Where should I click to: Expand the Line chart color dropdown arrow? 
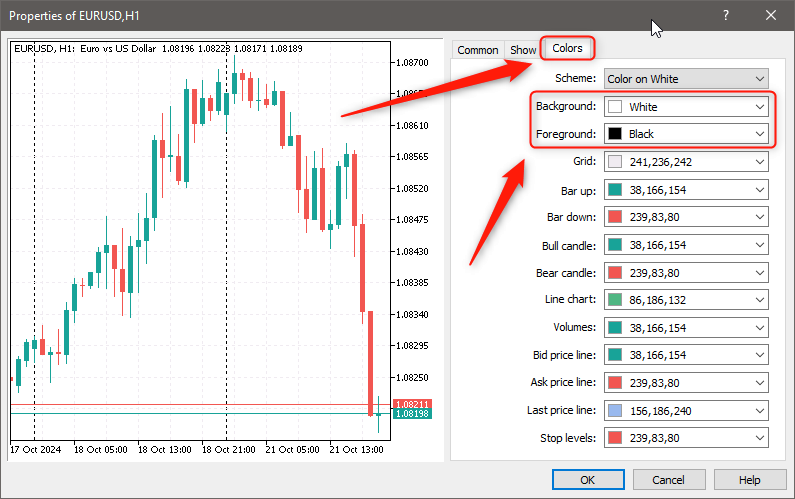click(x=760, y=300)
